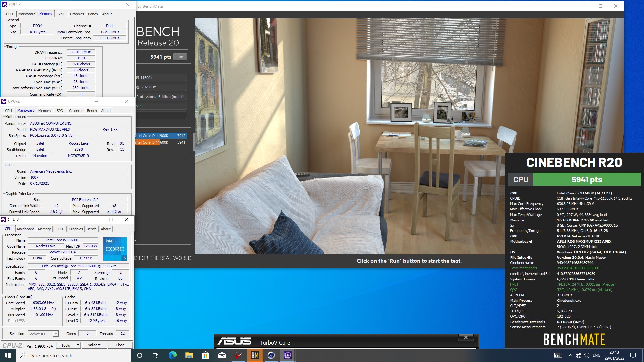The image size is (644, 362).
Task: Close the ASUS TurboV Core panel
Action: 466,338
